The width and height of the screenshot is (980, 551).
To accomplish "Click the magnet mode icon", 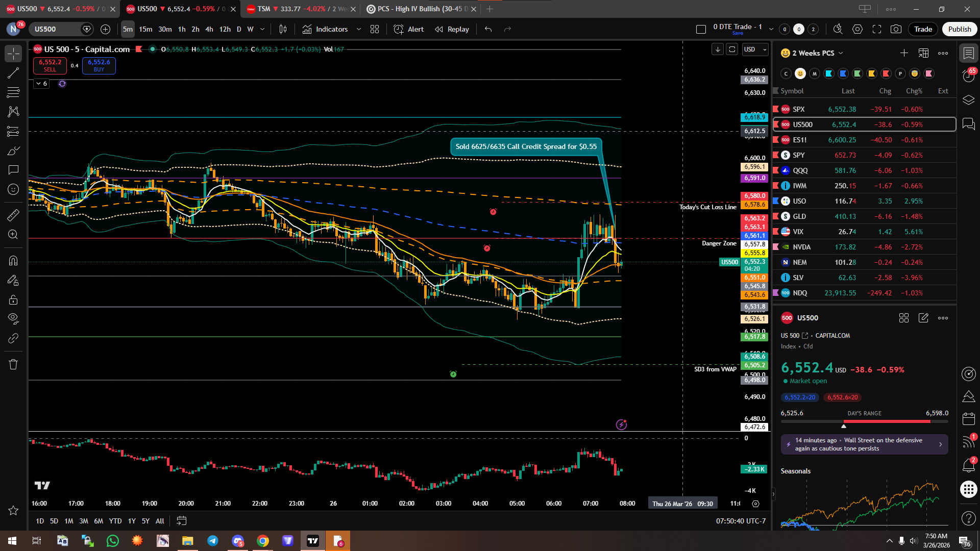I will 13,261.
